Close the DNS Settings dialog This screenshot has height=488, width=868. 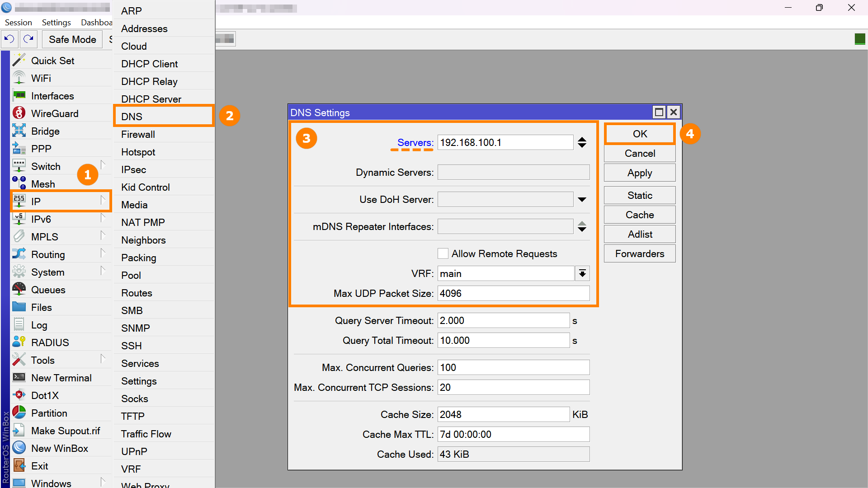pos(674,112)
